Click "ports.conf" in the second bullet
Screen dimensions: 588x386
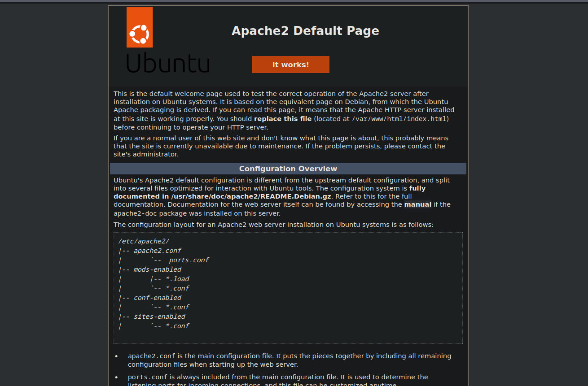pos(148,377)
